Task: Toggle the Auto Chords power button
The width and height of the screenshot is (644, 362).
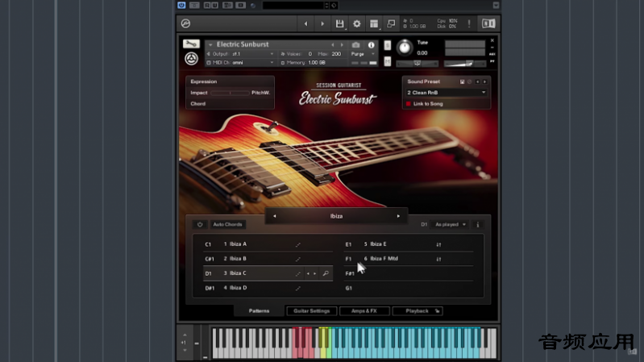Action: (x=200, y=224)
